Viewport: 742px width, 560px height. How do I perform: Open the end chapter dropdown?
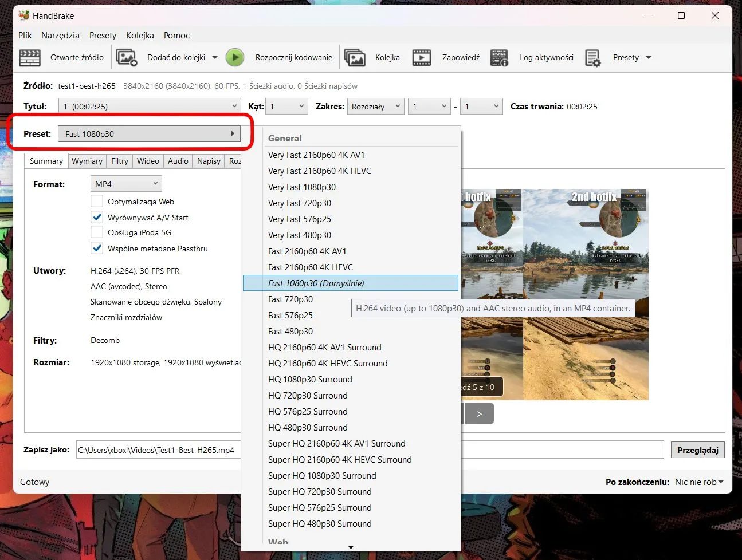coord(481,106)
